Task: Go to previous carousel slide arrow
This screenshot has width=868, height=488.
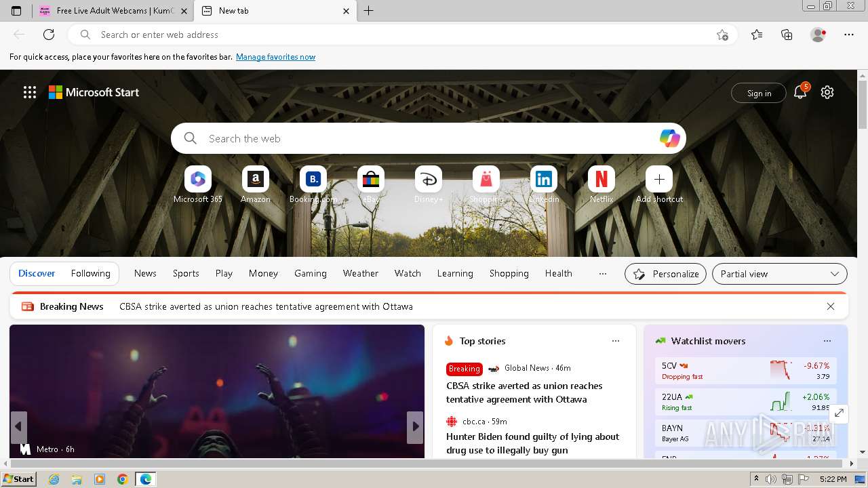Action: point(18,427)
